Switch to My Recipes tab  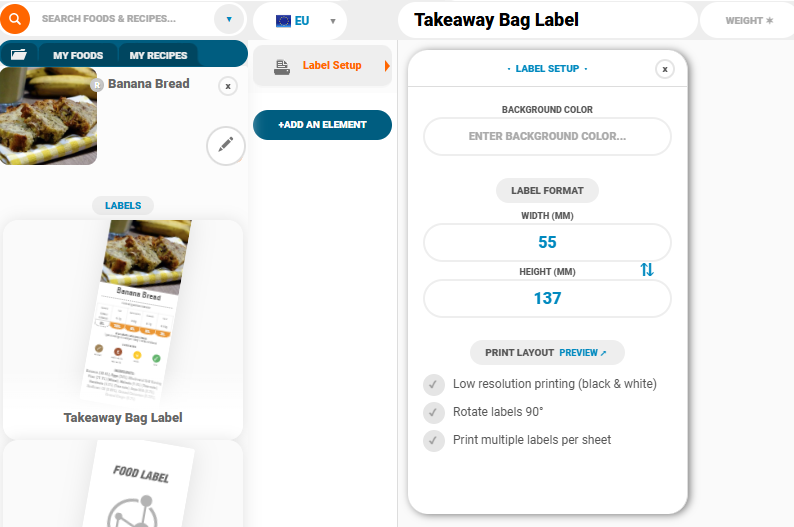pos(158,55)
